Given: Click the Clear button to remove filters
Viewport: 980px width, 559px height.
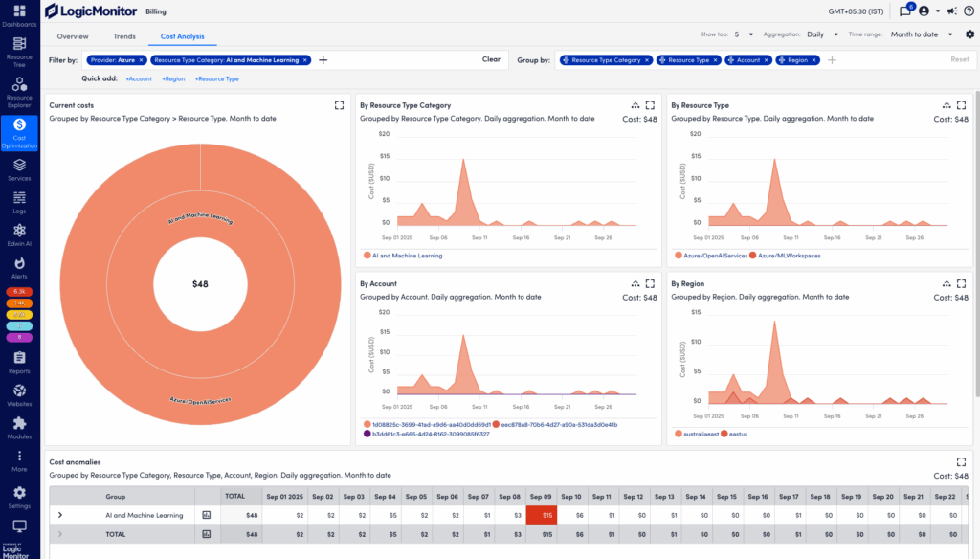Looking at the screenshot, I should (490, 59).
